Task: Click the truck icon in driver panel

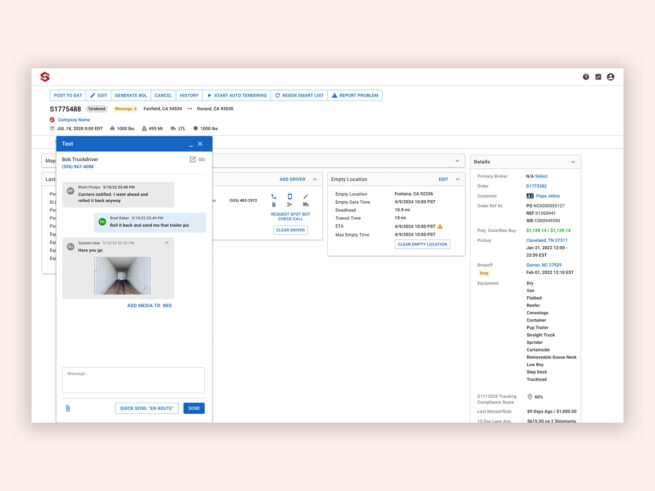Action: [x=306, y=204]
